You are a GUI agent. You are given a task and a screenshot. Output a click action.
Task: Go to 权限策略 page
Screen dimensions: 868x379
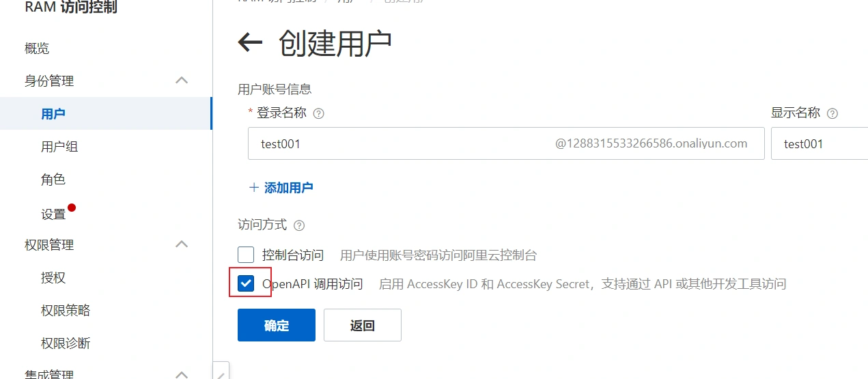[66, 310]
